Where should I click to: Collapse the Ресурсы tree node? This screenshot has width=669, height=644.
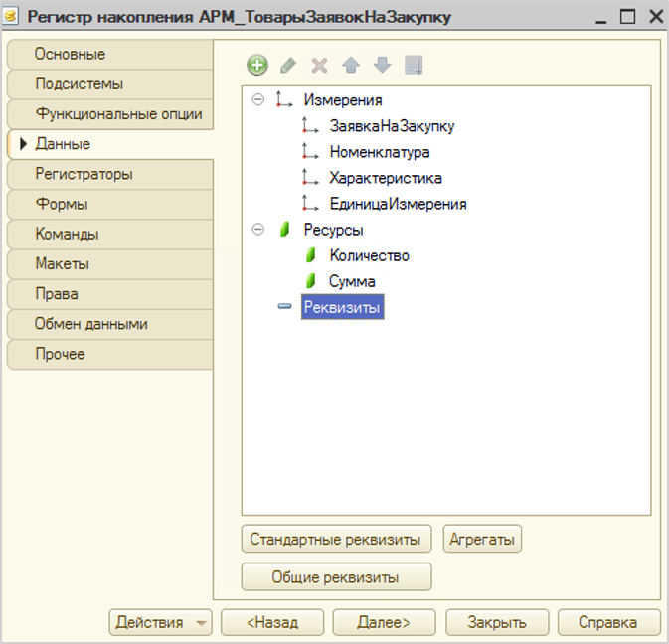[258, 230]
